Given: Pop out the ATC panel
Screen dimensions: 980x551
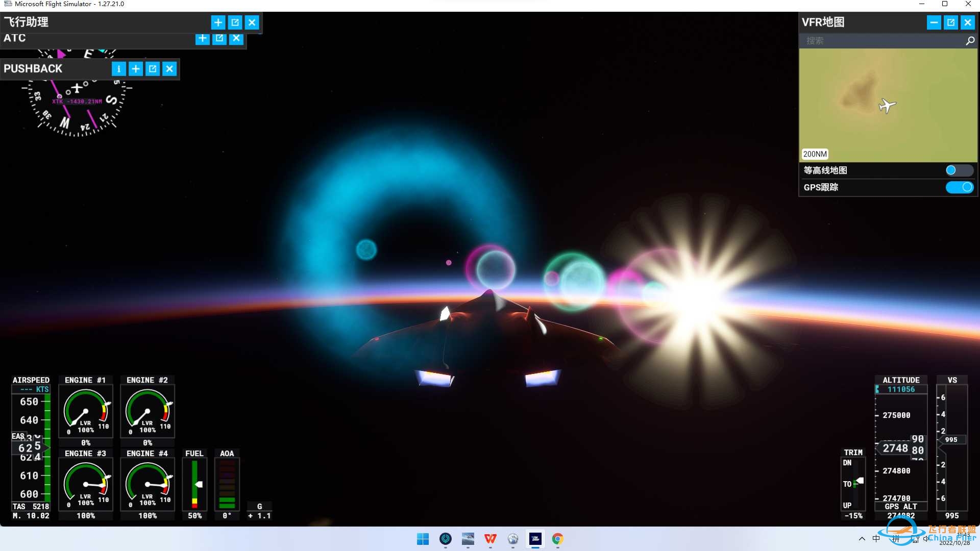Looking at the screenshot, I should pyautogui.click(x=219, y=38).
